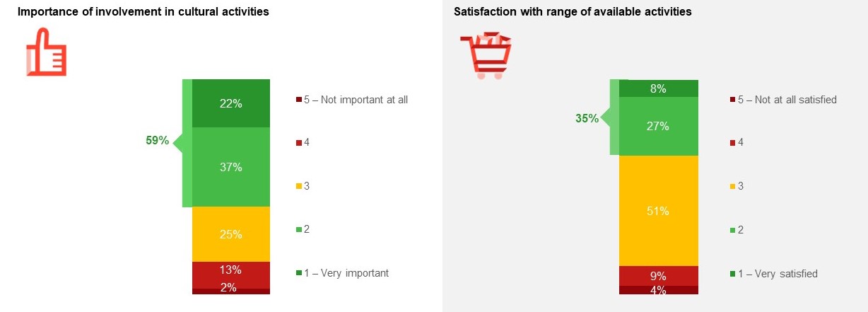This screenshot has width=868, height=312.
Task: Click 'Satisfaction with range of available activities' title
Action: (x=573, y=12)
